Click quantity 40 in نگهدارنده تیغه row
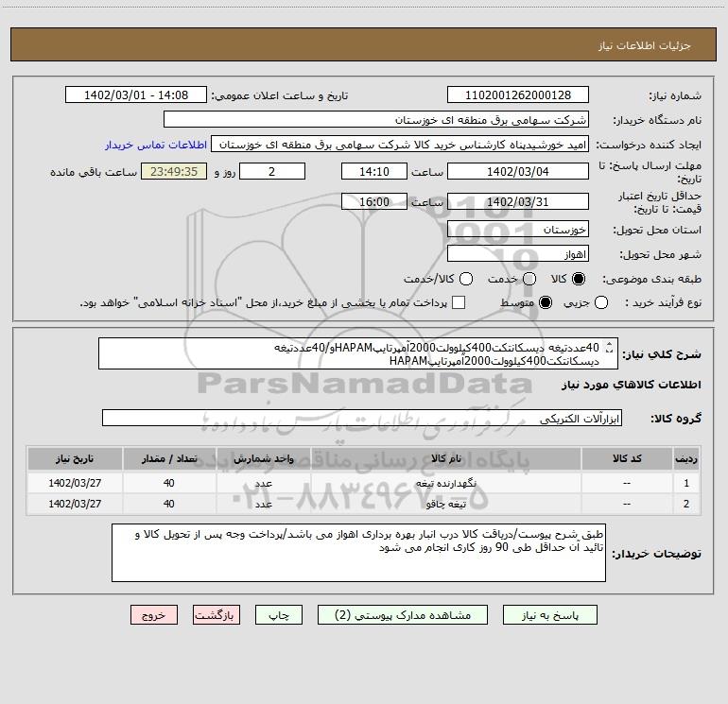 point(169,483)
